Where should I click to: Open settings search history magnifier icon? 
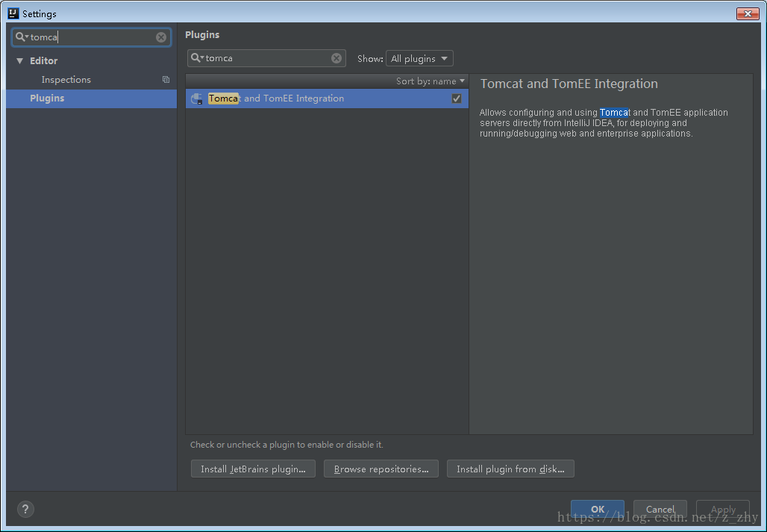click(21, 37)
